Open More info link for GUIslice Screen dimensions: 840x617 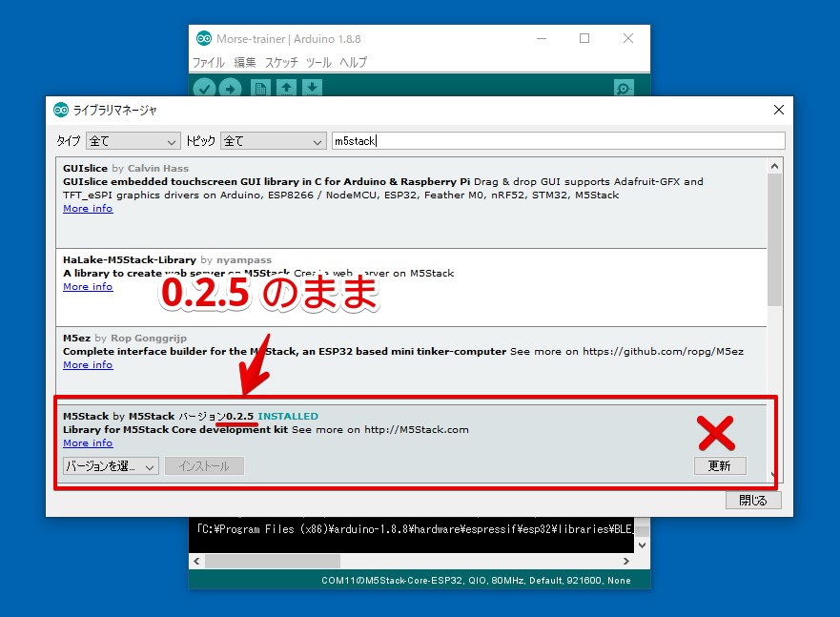click(88, 208)
